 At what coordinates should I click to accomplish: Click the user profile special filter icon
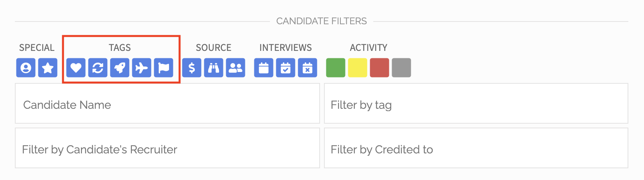coord(26,68)
